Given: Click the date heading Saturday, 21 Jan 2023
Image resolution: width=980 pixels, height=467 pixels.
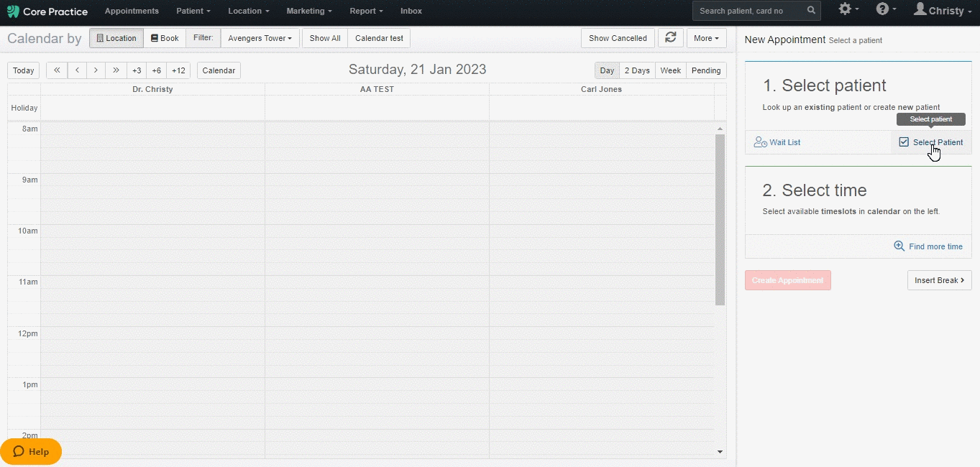Looking at the screenshot, I should pos(417,70).
